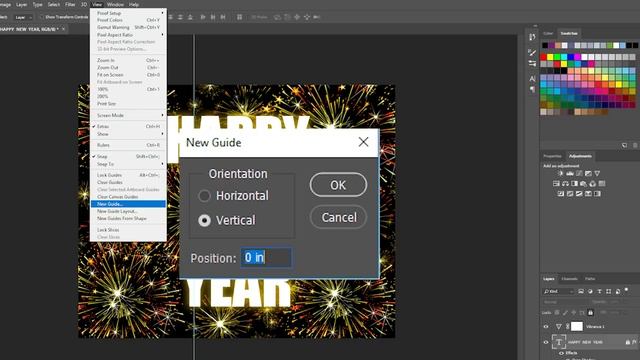
Task: Add a Hue/Saturation adjustment
Action: point(556,184)
